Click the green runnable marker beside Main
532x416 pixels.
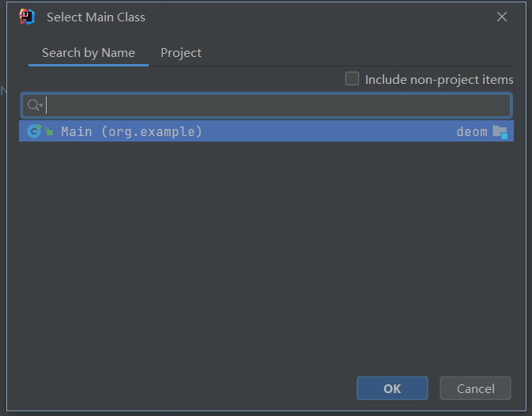click(49, 132)
